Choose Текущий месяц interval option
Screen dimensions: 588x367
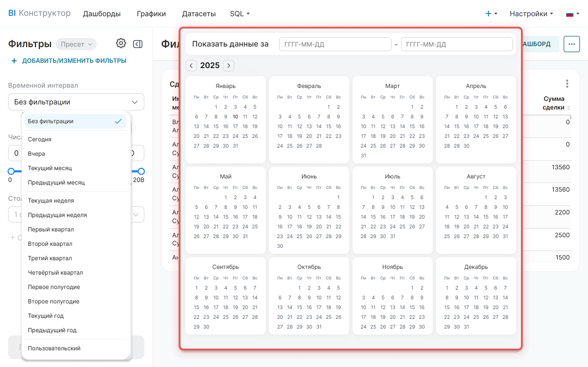(50, 168)
